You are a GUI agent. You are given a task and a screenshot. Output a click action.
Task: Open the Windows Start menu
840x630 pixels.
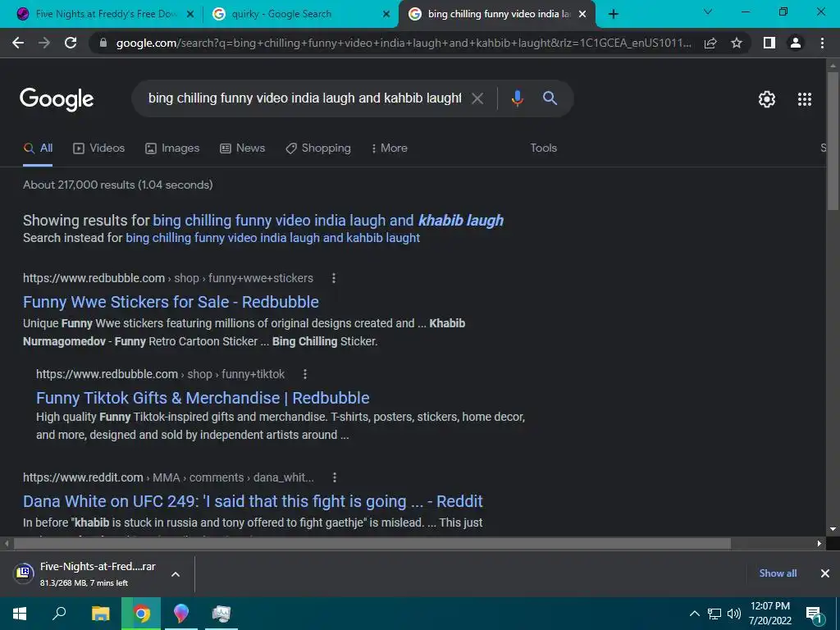point(20,614)
